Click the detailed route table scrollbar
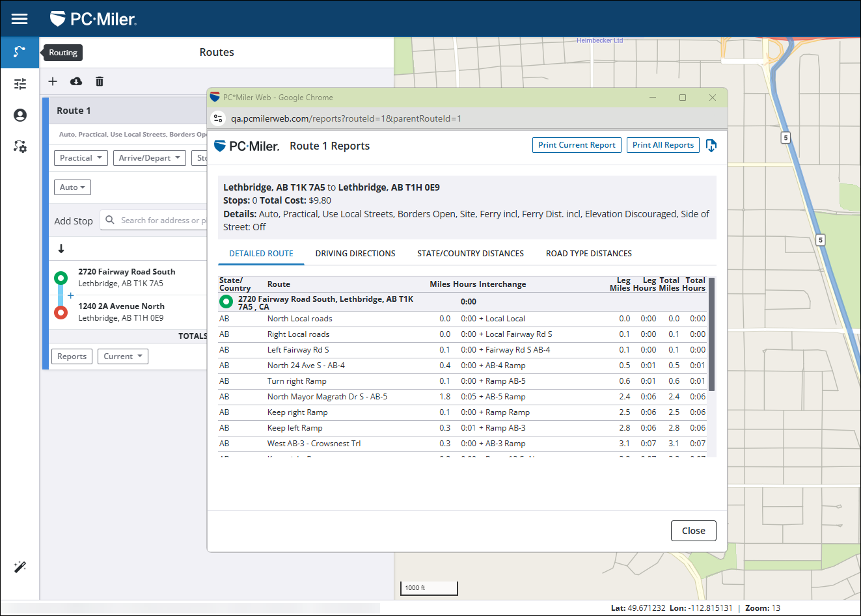Viewport: 861px width, 616px height. [x=711, y=335]
